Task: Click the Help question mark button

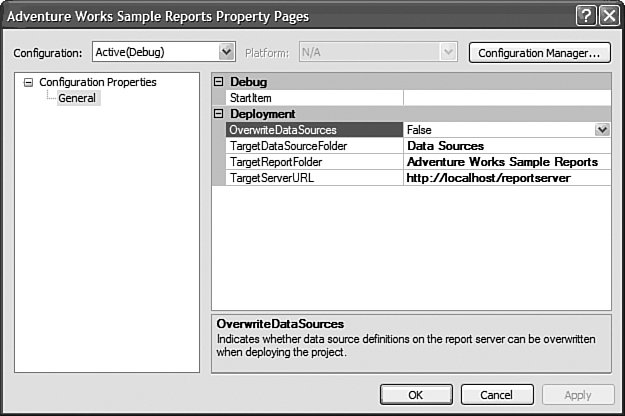Action: tap(586, 16)
